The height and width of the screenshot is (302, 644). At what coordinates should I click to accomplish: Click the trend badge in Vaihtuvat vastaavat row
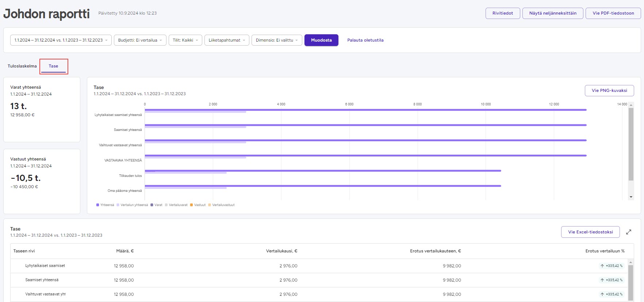tap(611, 294)
